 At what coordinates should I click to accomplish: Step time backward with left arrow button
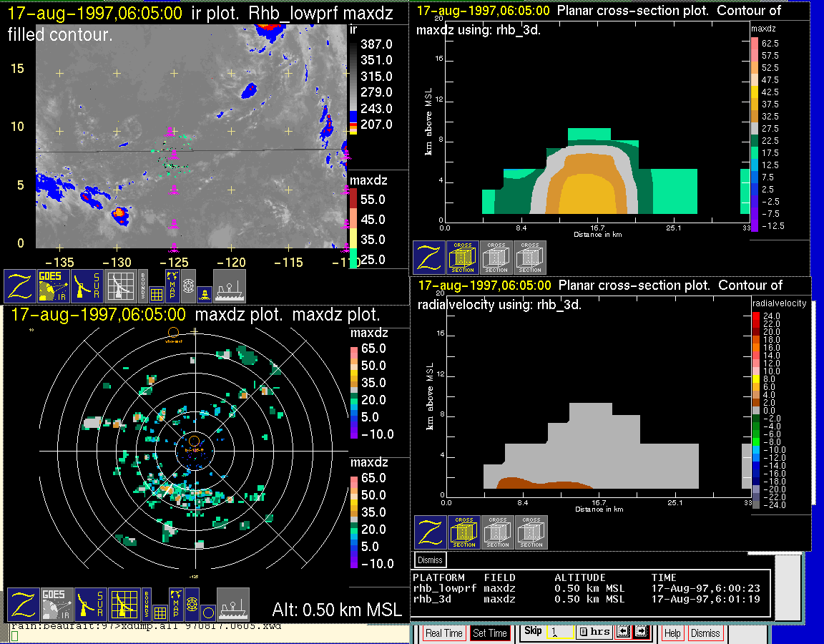click(623, 633)
